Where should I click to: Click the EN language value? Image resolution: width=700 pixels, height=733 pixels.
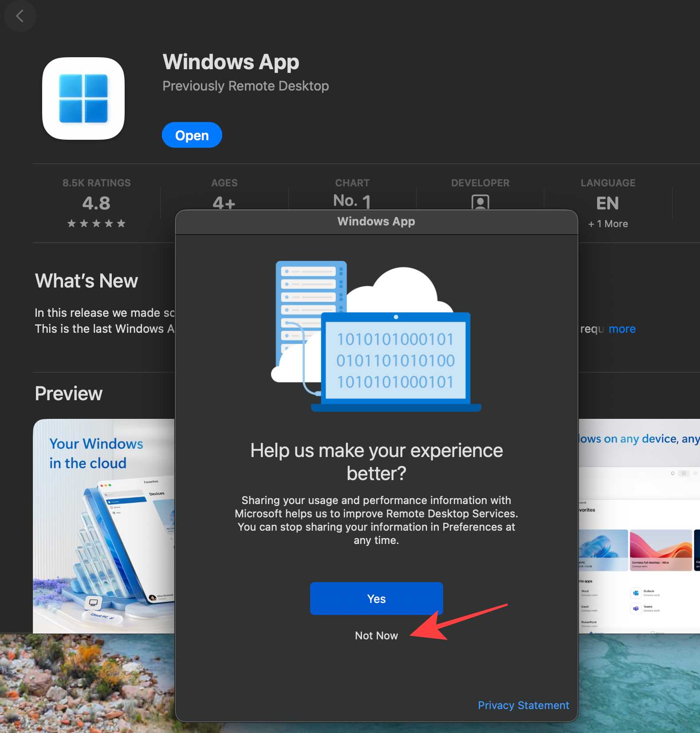608,203
